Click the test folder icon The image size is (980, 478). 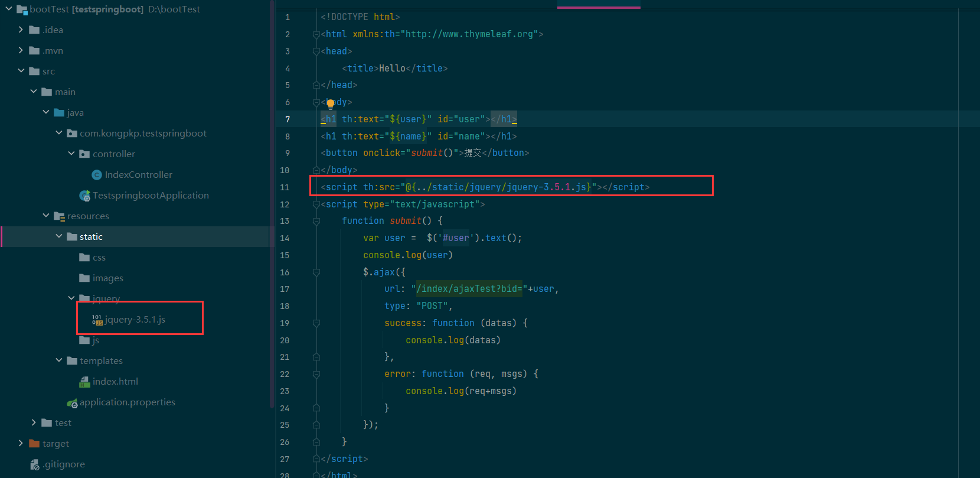point(47,423)
